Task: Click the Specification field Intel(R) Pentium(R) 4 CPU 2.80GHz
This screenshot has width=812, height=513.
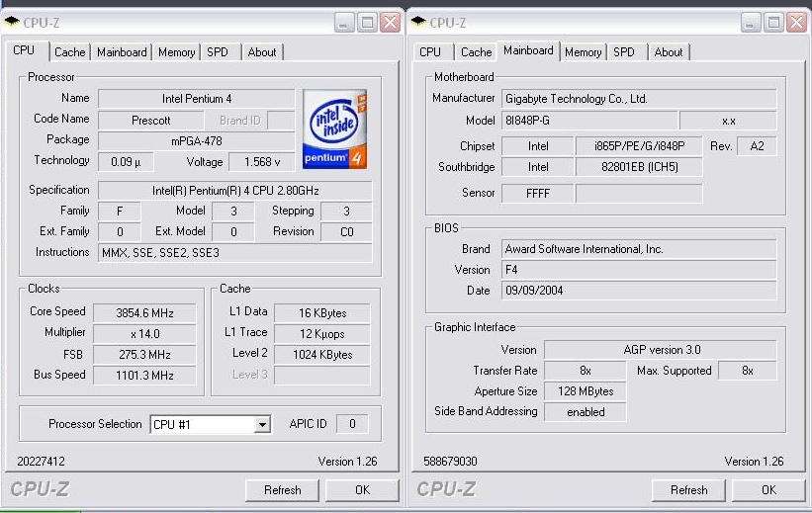Action: (x=235, y=191)
